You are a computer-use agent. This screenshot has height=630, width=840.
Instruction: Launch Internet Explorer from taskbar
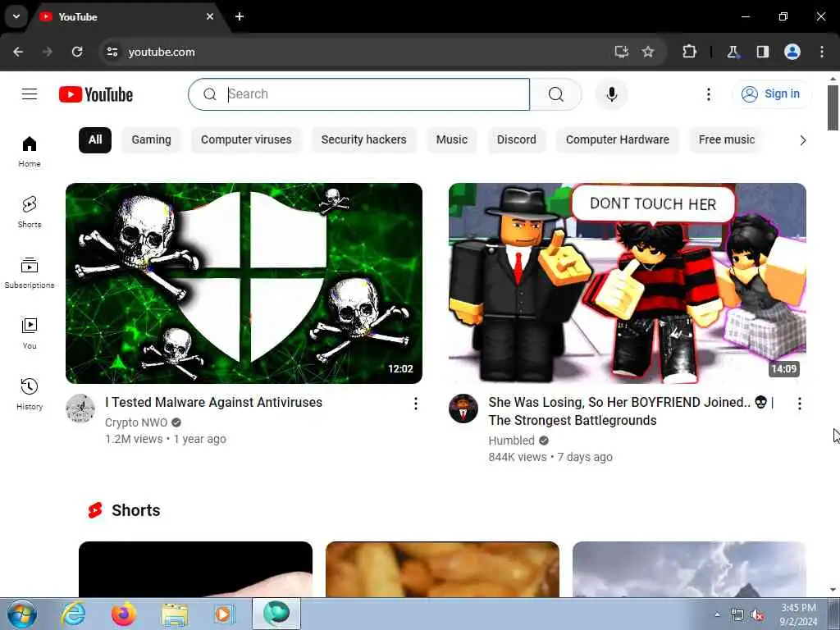tap(73, 614)
